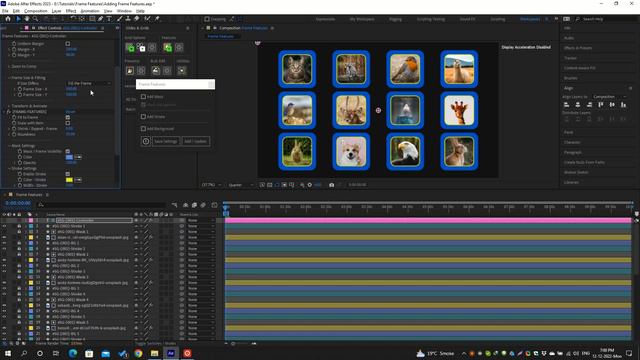The height and width of the screenshot is (360, 640).
Task: Open the Composition menu
Action: point(36,11)
